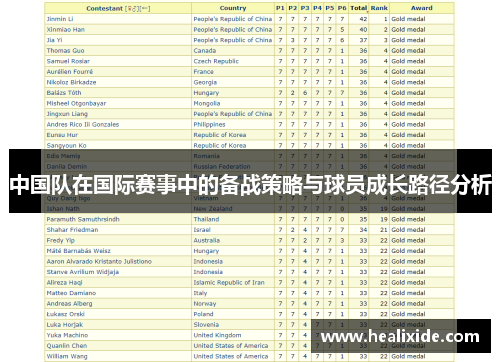500x362 pixels.
Task: Open Islamic Republic of Iran link
Action: [229, 283]
